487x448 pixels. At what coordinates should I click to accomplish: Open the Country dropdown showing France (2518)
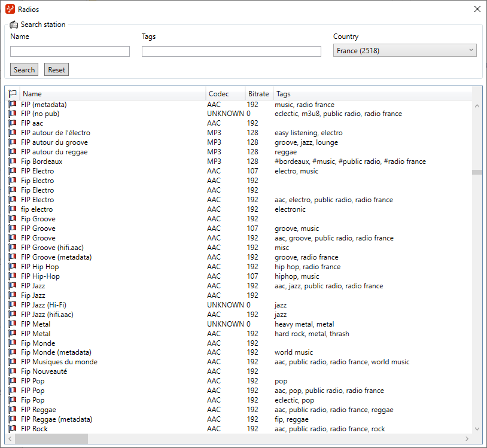coord(404,50)
